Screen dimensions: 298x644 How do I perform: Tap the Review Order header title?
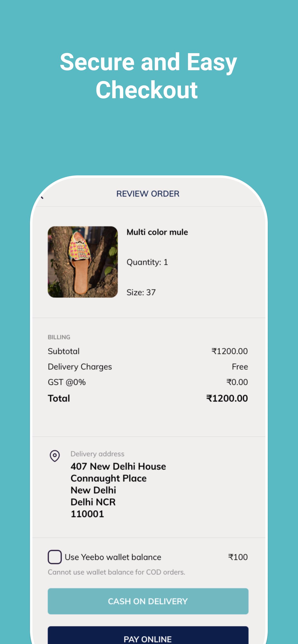click(148, 194)
